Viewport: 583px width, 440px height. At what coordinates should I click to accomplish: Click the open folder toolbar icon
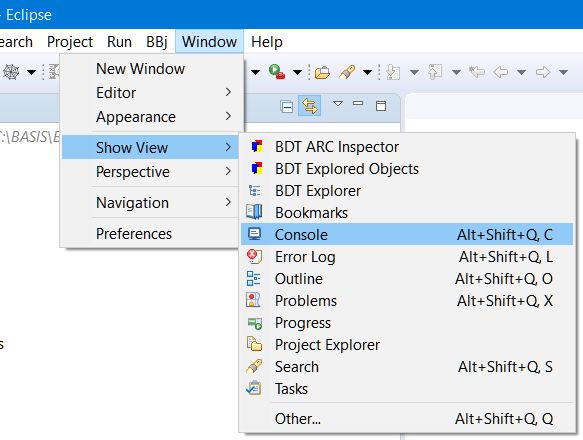click(x=322, y=72)
